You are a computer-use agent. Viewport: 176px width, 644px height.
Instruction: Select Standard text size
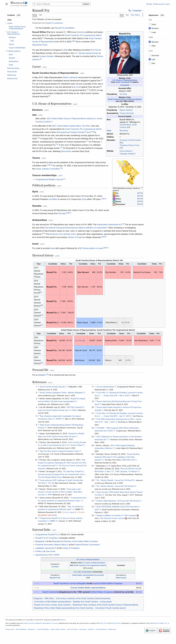(x=150, y=28)
